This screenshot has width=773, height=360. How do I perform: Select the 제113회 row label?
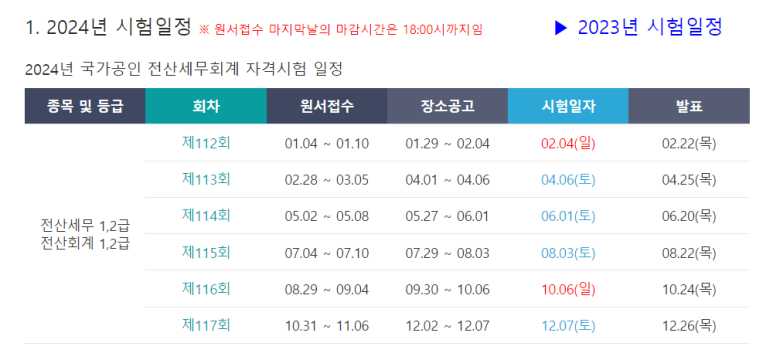[206, 180]
